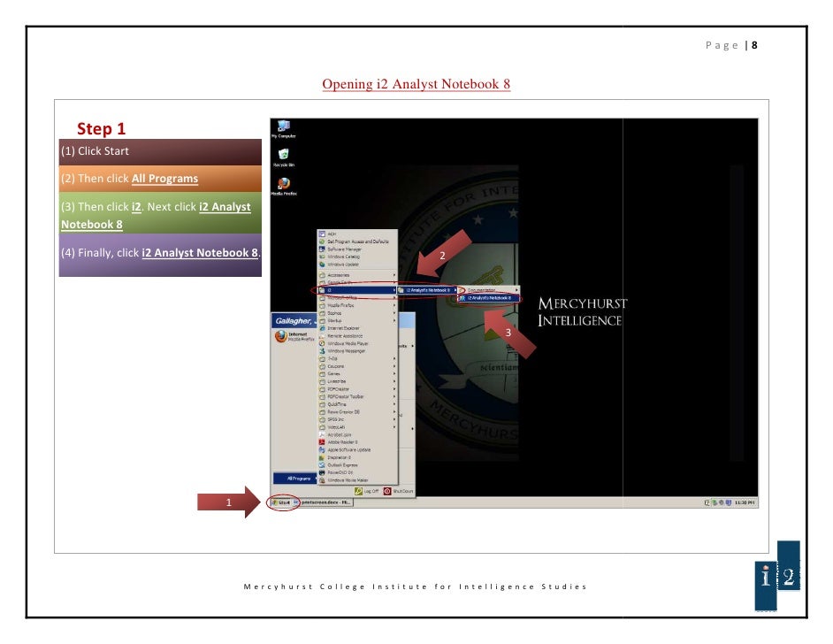
Task: Click the Gallagher user name header
Action: [295, 321]
